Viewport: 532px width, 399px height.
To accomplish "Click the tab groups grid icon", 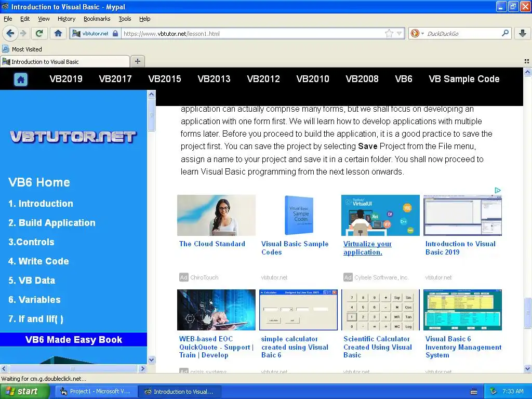I will (x=527, y=61).
